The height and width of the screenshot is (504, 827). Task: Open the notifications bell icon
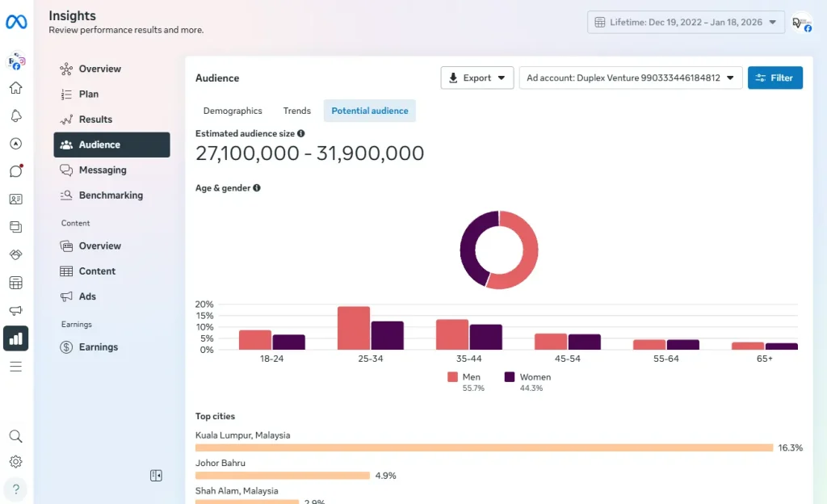pyautogui.click(x=15, y=115)
